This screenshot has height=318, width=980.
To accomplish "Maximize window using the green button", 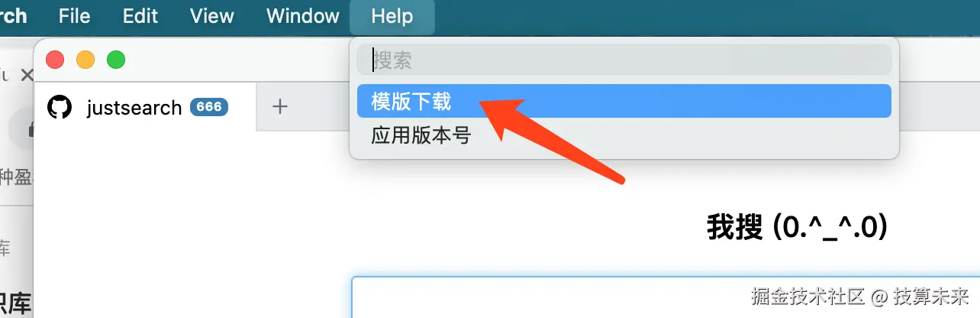I will (x=116, y=60).
